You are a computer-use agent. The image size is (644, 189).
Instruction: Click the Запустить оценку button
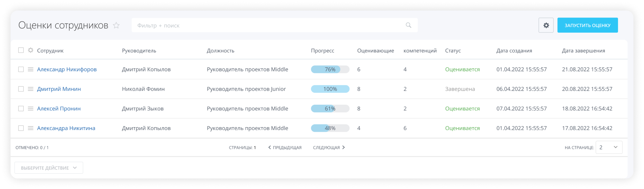(x=587, y=25)
